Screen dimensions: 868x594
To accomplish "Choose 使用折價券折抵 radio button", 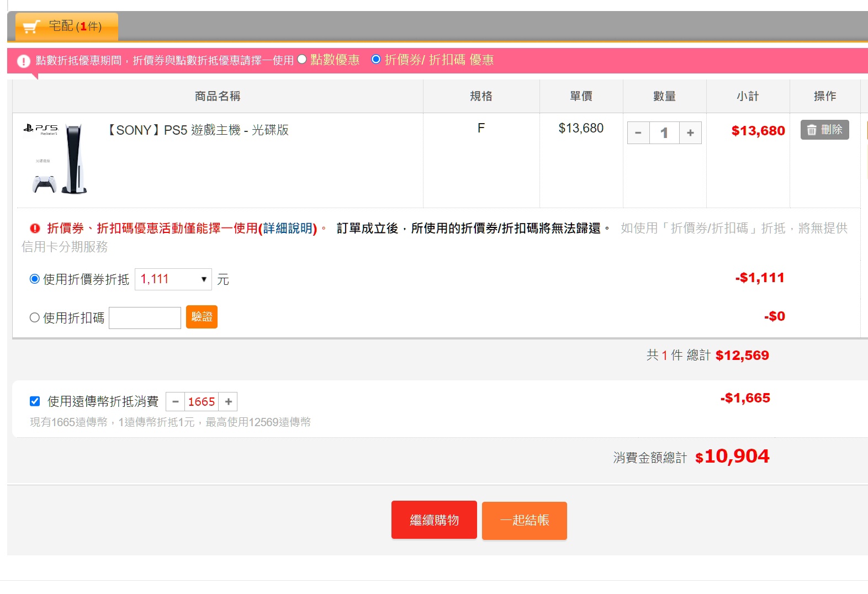I will coord(35,279).
